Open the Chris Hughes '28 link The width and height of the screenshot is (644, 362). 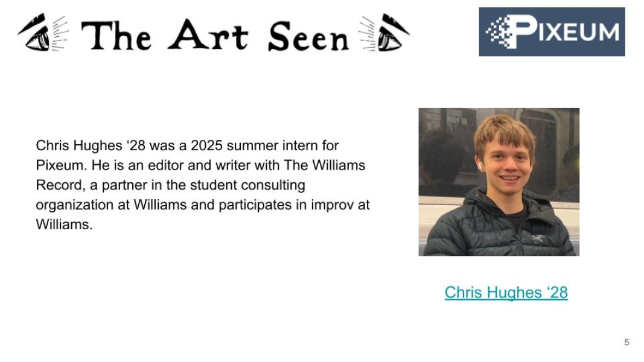[x=506, y=293]
